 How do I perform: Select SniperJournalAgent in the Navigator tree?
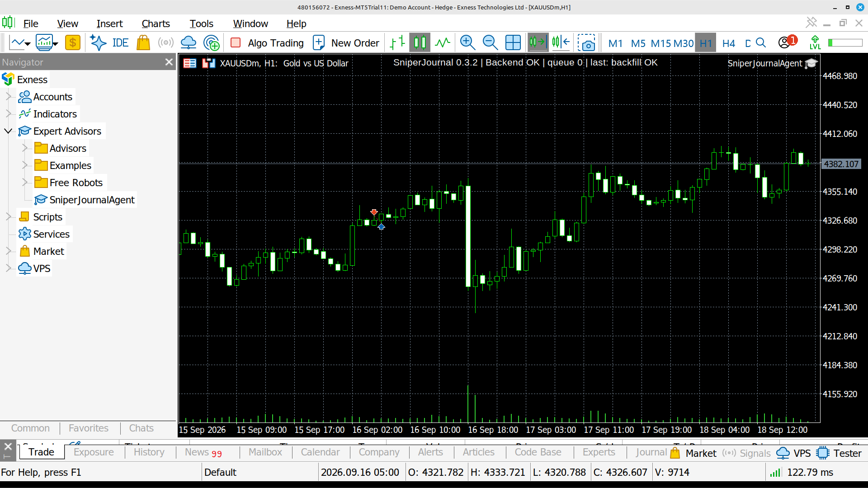[x=92, y=200]
